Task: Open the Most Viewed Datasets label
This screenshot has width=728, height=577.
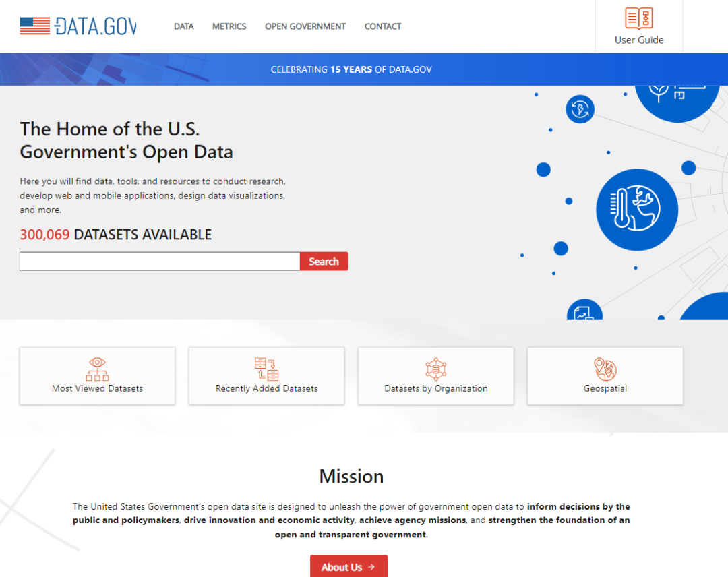Action: (x=98, y=388)
